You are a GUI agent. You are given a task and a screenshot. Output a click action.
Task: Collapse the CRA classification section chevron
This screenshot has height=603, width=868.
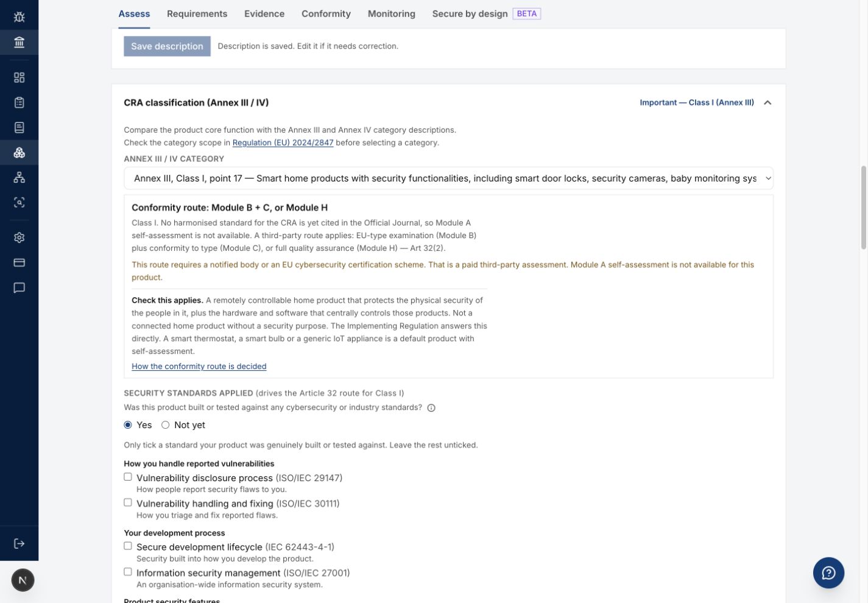click(x=767, y=102)
